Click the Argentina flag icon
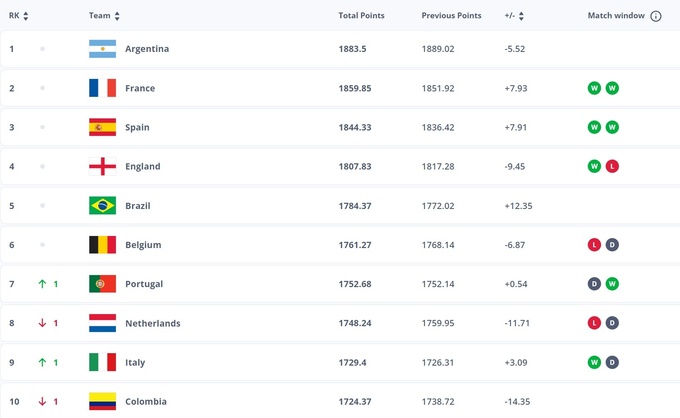 point(102,49)
